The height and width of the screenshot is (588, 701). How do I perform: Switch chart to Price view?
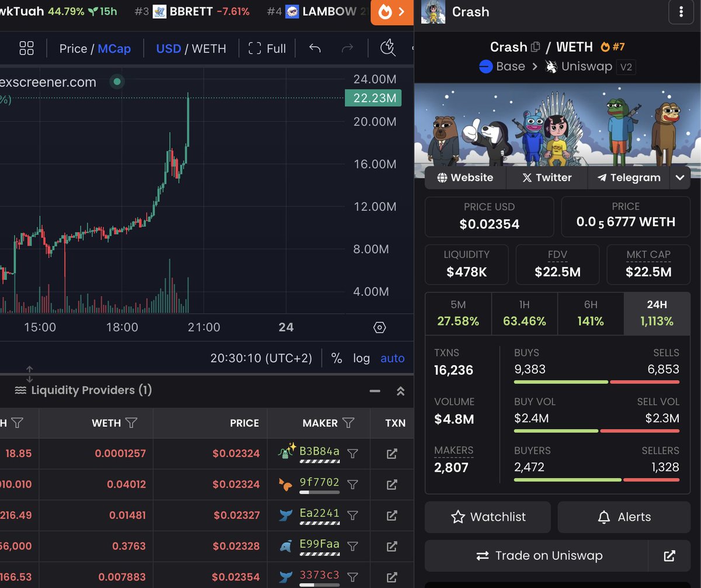73,49
